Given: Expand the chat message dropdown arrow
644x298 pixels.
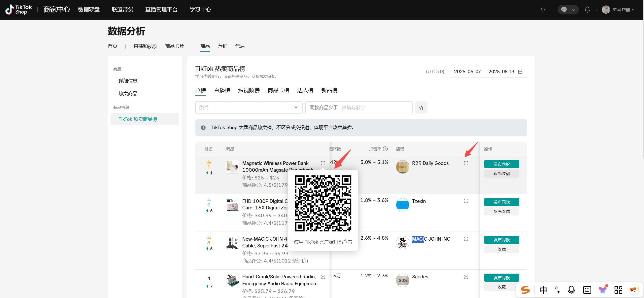Looking at the screenshot, I should point(574,10).
